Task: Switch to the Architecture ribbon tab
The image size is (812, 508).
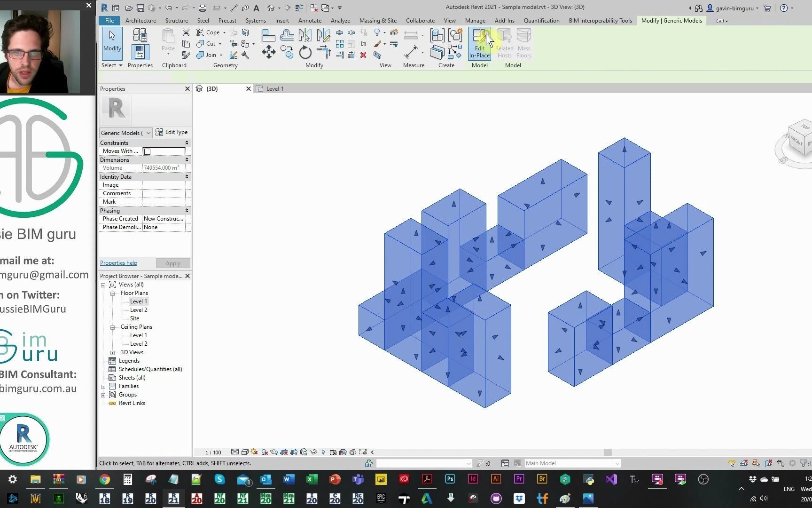Action: [140, 20]
